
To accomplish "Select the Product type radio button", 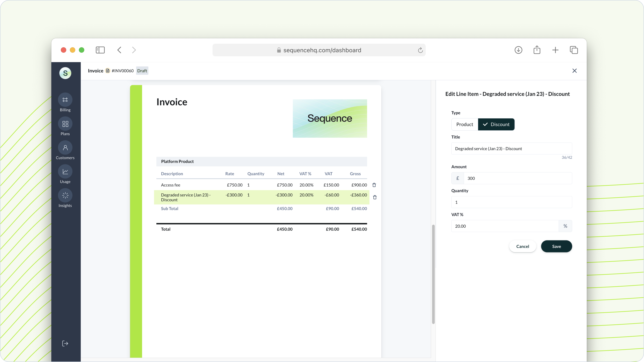I will (464, 124).
